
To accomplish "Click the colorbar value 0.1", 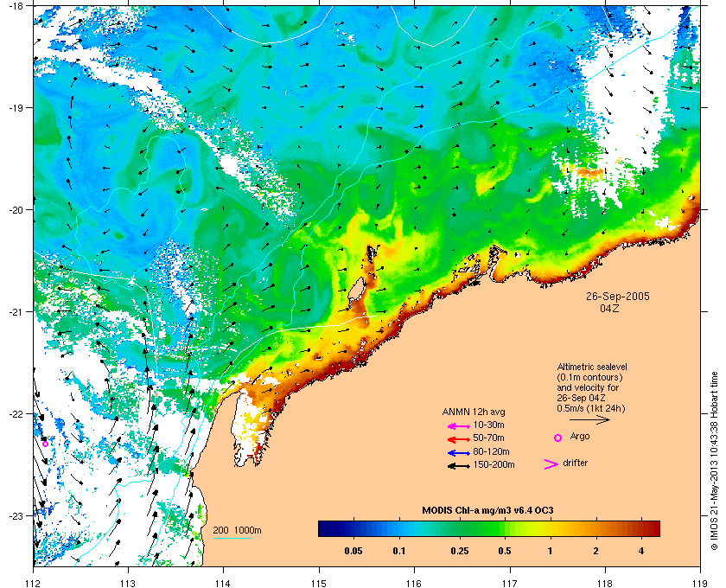I will point(399,551).
